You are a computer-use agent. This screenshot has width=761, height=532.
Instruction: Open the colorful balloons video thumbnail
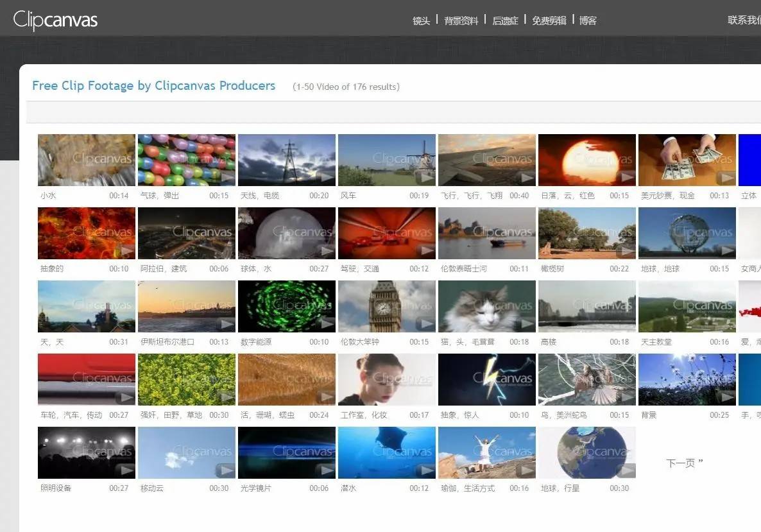186,160
